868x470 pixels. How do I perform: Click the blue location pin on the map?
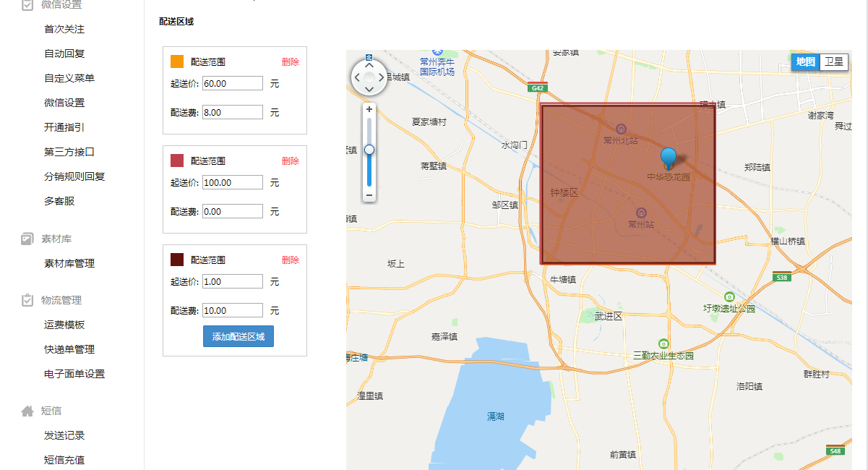point(669,158)
